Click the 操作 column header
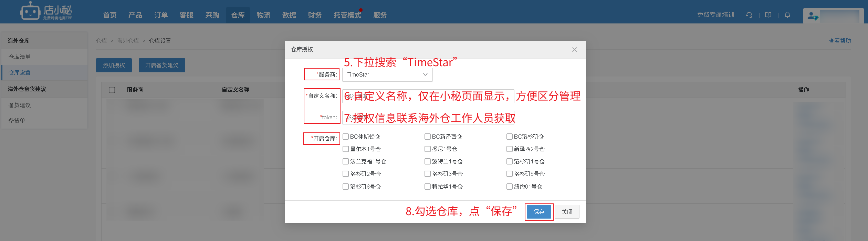Viewport: 868px width, 241px height. pos(804,90)
